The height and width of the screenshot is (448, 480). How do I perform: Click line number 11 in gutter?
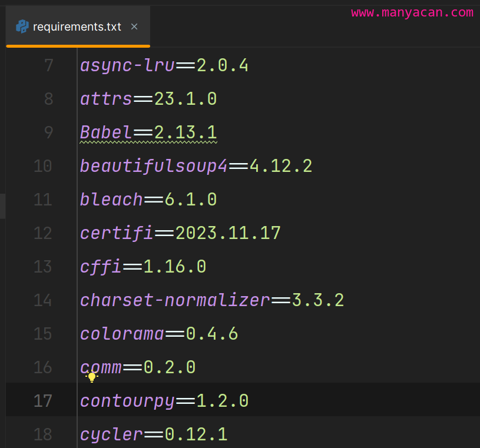43,199
